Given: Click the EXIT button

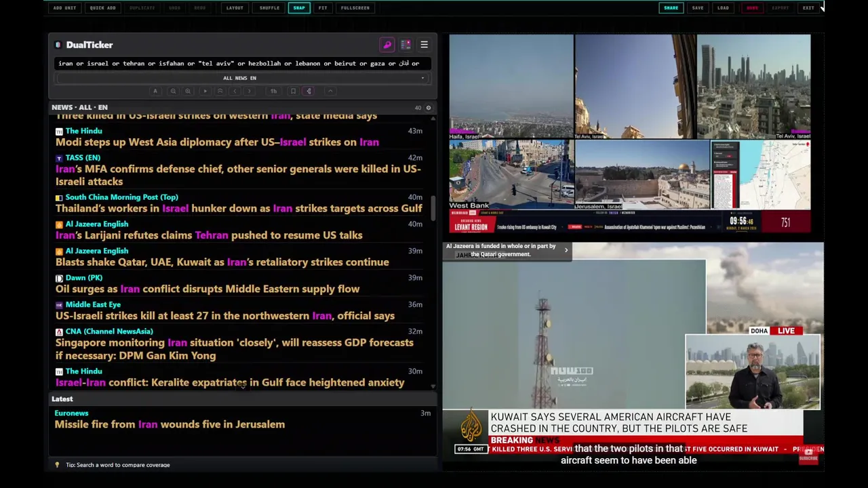Looking at the screenshot, I should point(808,8).
